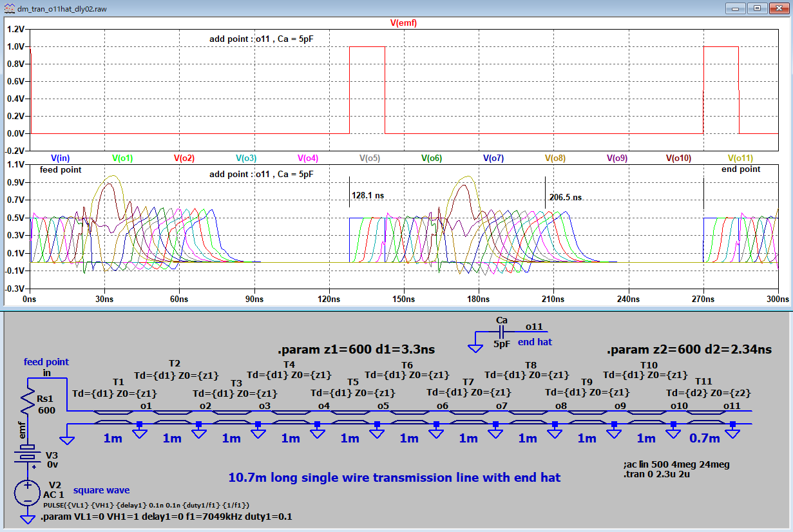Select the 'Td={d2} Z0={z2}' parameter text

(709, 392)
